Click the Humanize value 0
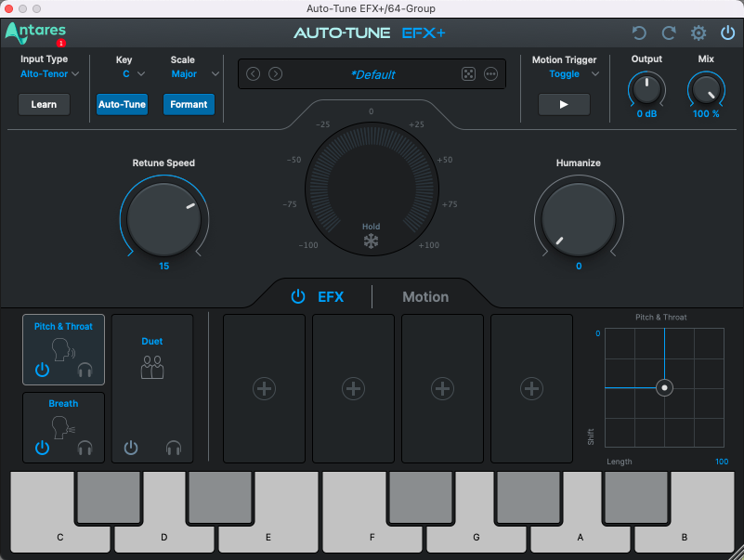Screen dimensions: 744x560 [x=579, y=267]
